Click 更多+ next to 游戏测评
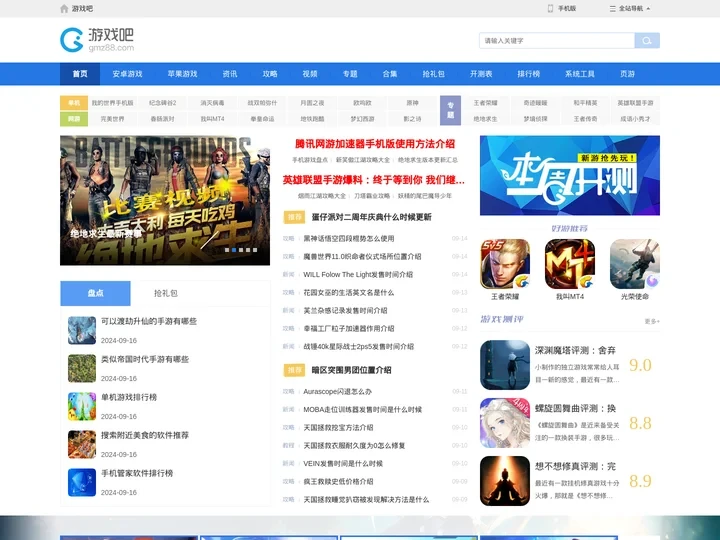 coord(652,321)
